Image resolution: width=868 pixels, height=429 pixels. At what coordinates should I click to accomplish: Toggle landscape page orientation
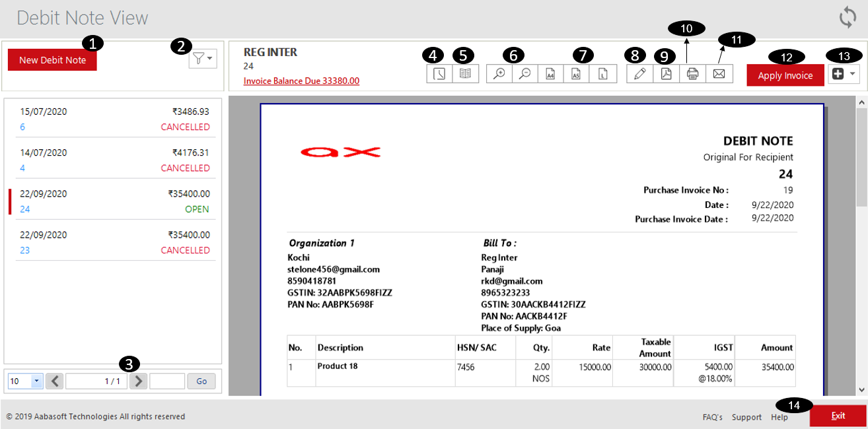pyautogui.click(x=602, y=73)
